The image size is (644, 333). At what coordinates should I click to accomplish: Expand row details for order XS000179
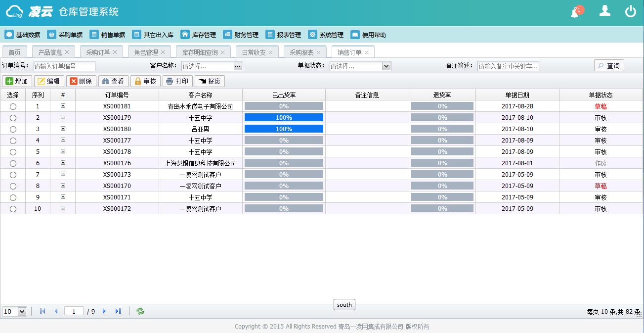pos(63,117)
